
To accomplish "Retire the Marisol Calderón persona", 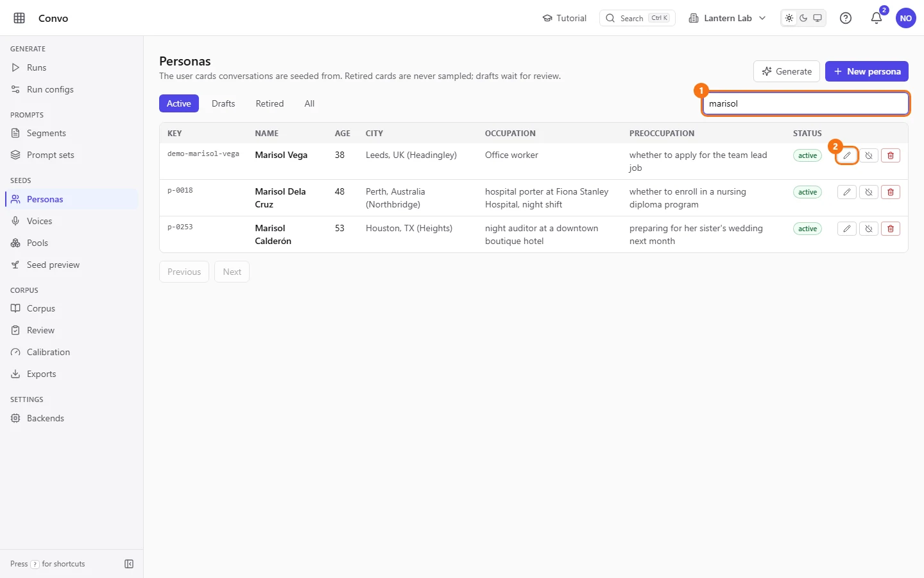I will coord(869,229).
